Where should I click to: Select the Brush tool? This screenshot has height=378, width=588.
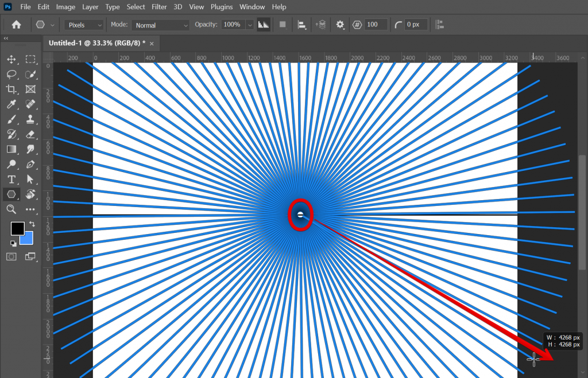[x=12, y=120]
